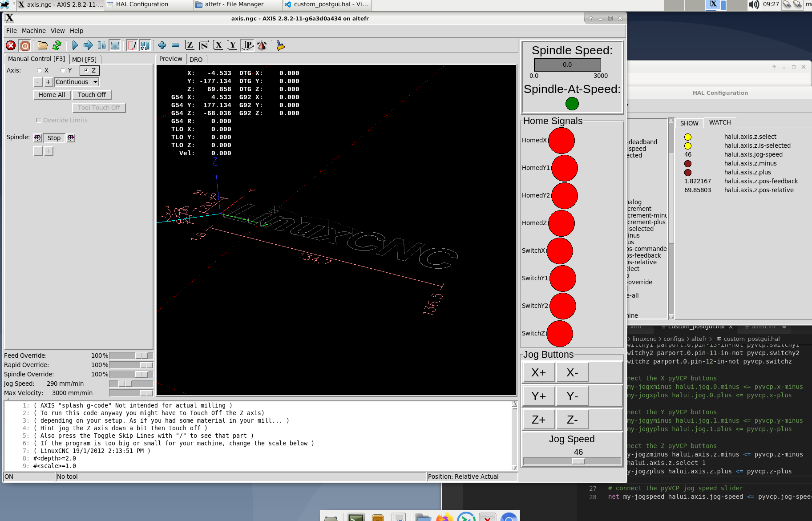Switch to custom_postgui.hal taskbar window

tap(327, 5)
